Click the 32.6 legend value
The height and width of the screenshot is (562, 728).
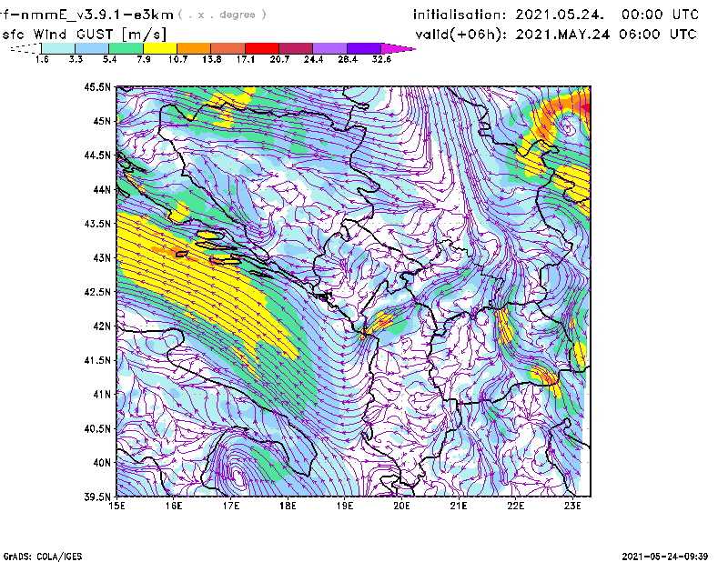381,59
